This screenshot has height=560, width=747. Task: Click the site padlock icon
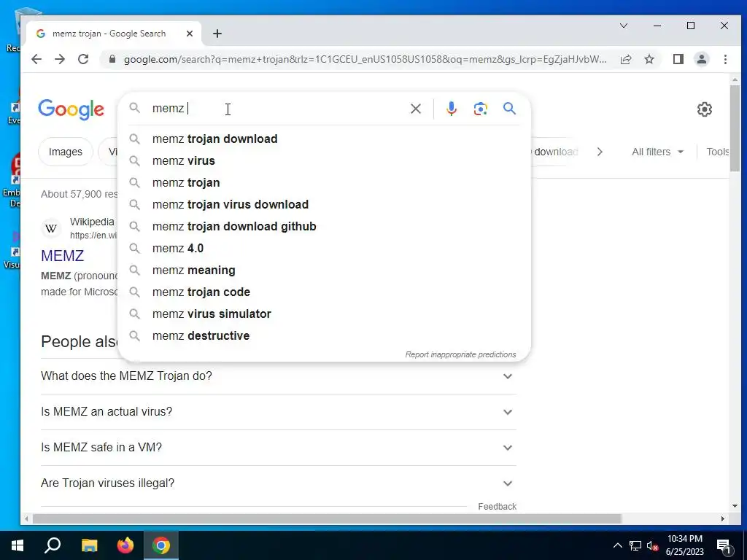coord(112,59)
